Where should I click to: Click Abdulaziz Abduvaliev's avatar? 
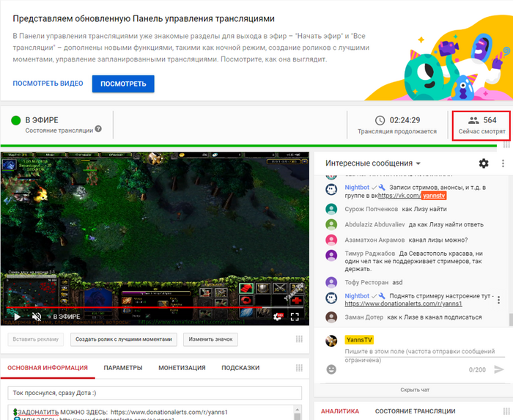(331, 224)
